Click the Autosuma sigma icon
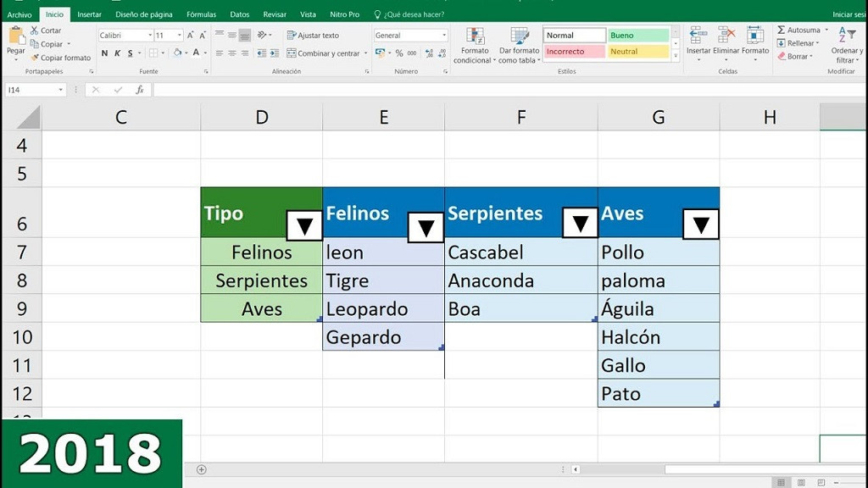This screenshot has height=488, width=868. [x=781, y=30]
